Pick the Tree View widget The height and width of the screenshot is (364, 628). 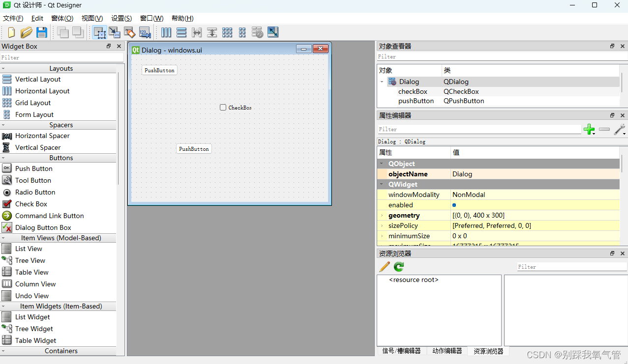(30, 260)
